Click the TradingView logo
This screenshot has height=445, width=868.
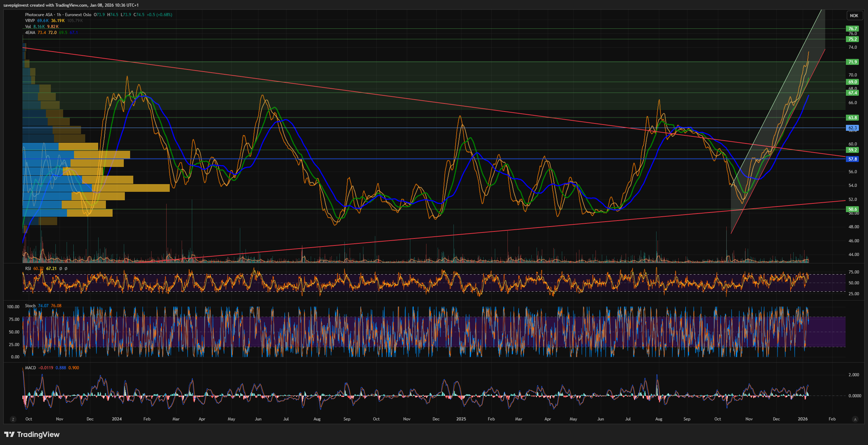(32, 434)
